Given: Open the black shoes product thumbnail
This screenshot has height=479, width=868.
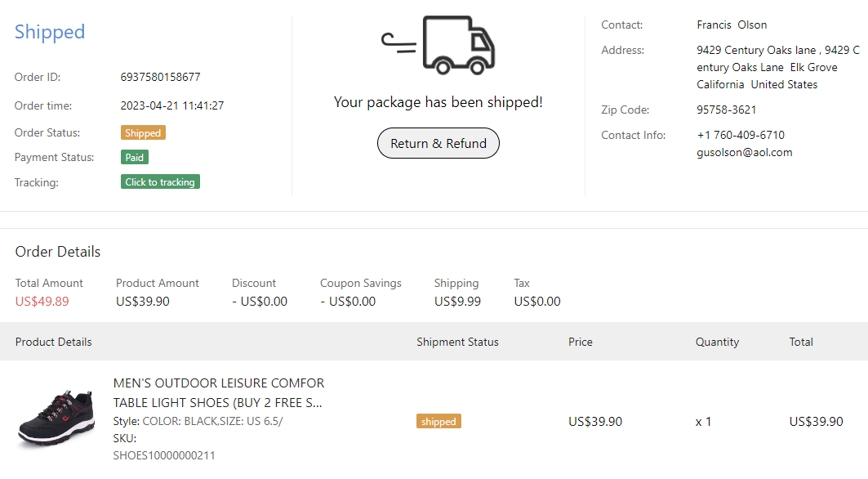Looking at the screenshot, I should tap(56, 418).
